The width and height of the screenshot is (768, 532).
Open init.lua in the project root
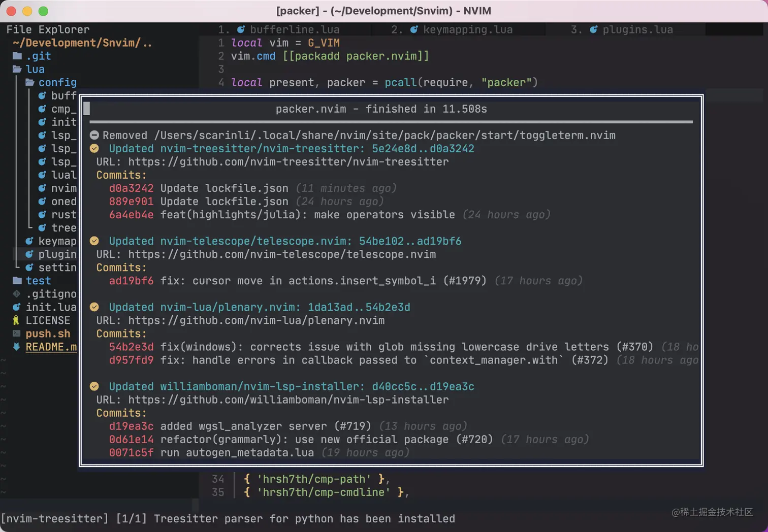pos(51,307)
